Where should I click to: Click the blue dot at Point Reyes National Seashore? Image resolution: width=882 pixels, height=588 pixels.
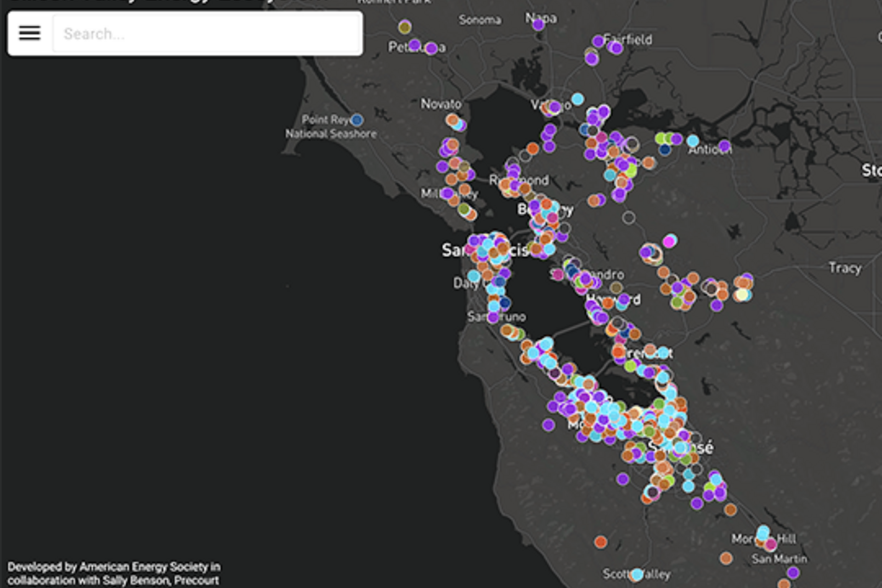coord(357,120)
